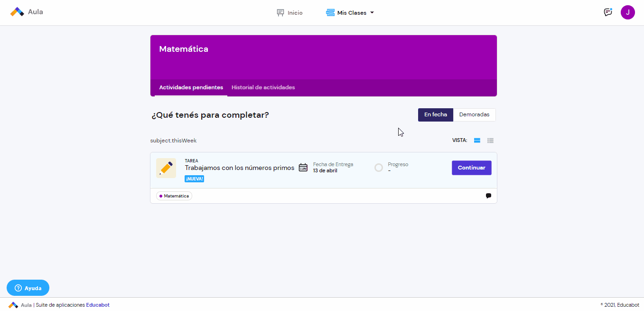Click the pencil task icon thumbnail
This screenshot has width=644, height=311.
click(166, 168)
